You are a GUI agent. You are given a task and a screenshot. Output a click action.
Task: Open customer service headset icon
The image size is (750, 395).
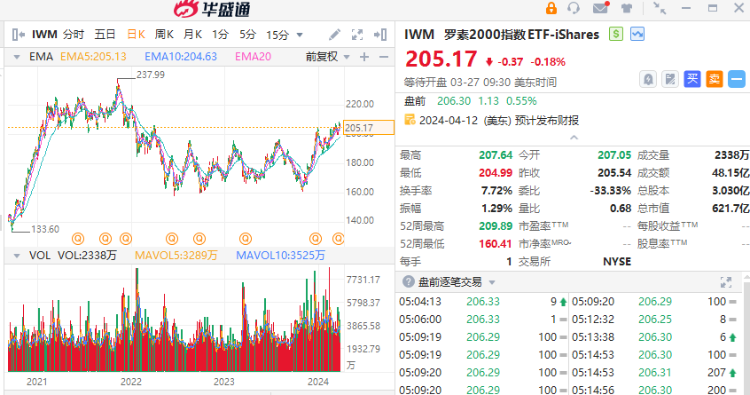click(573, 8)
